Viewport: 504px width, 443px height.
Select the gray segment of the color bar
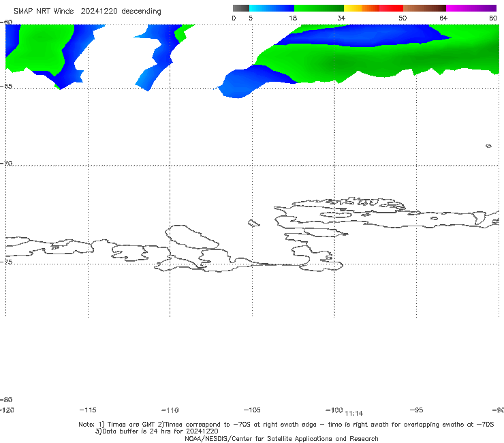tap(241, 8)
